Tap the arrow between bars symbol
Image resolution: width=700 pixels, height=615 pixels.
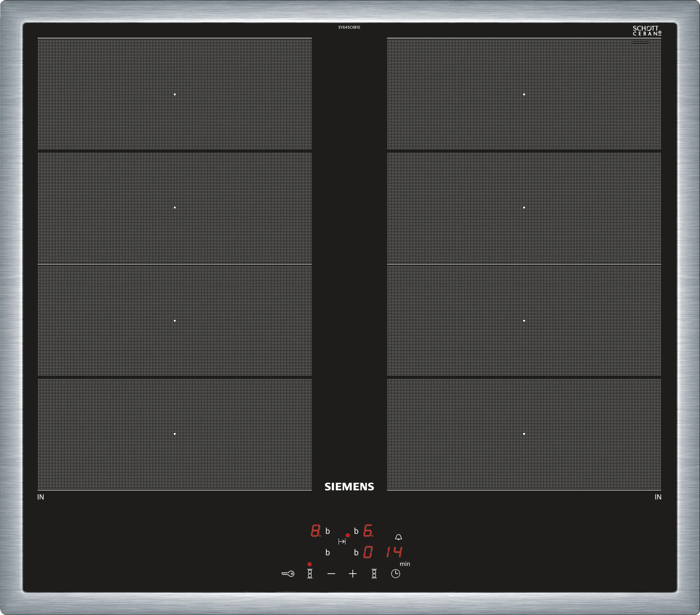(x=342, y=541)
